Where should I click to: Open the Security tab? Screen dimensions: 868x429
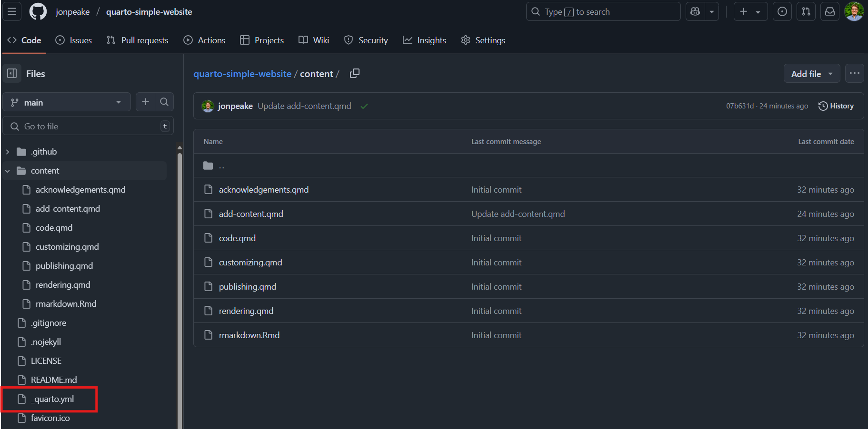(x=366, y=40)
